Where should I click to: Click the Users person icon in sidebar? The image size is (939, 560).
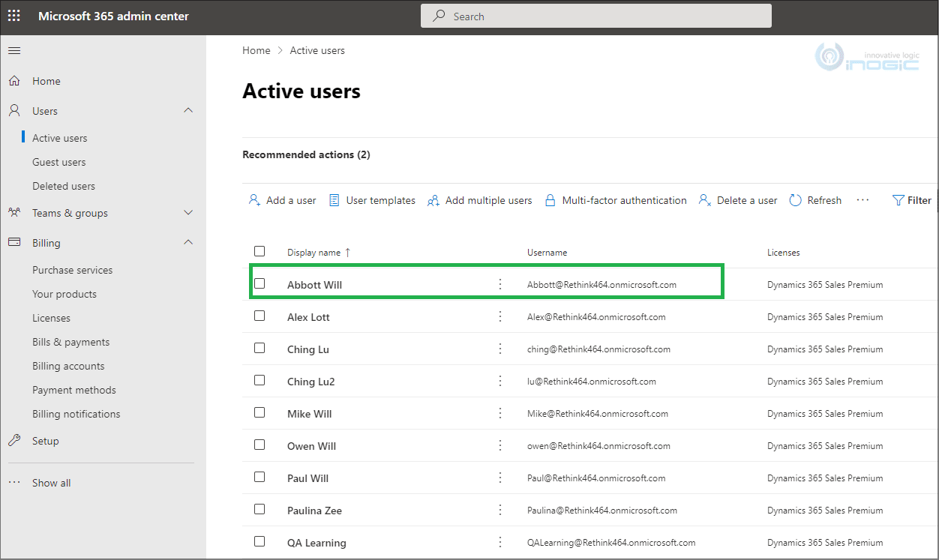14,111
